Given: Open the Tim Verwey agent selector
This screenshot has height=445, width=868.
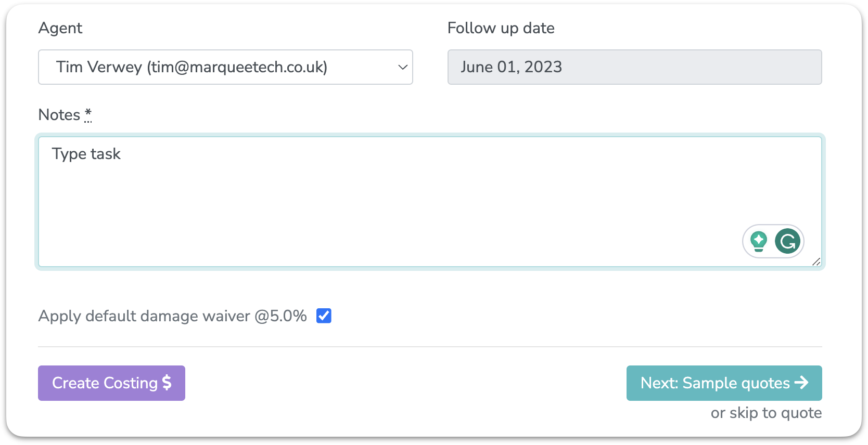Looking at the screenshot, I should [x=225, y=67].
